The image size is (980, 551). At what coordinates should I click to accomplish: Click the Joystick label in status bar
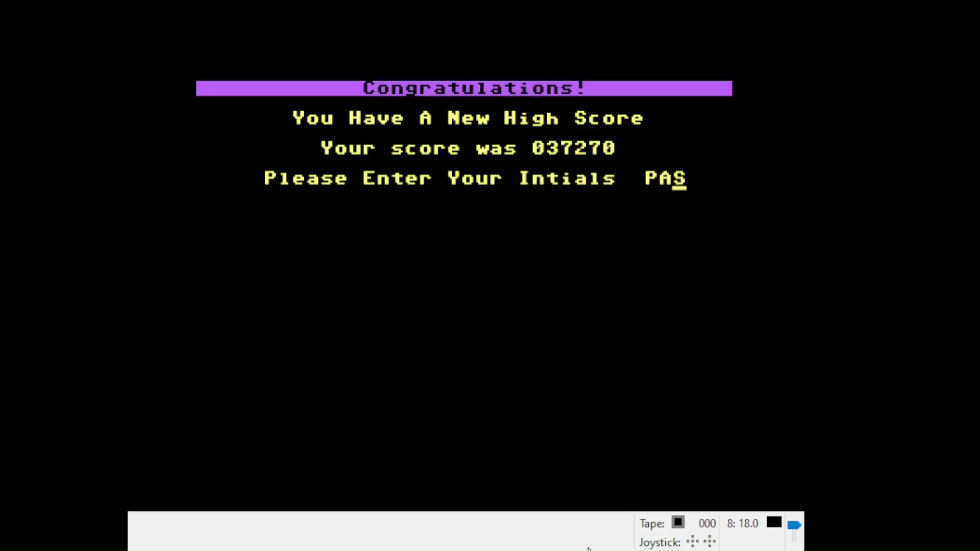point(659,542)
